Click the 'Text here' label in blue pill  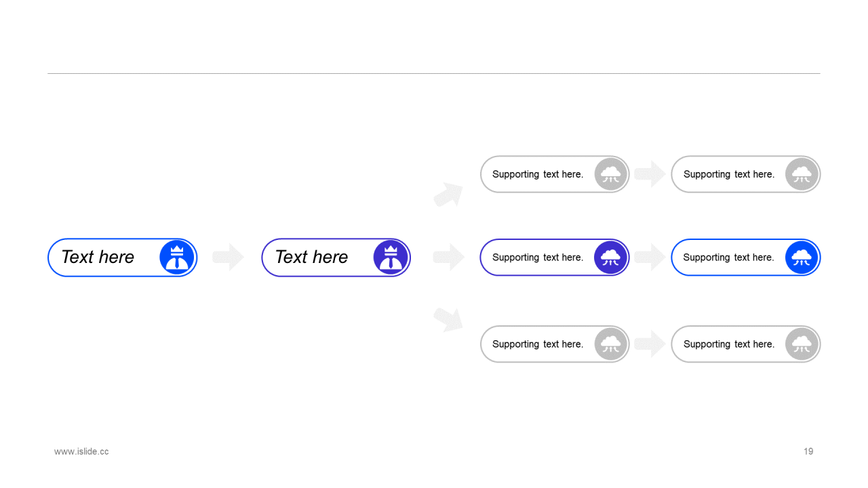98,258
